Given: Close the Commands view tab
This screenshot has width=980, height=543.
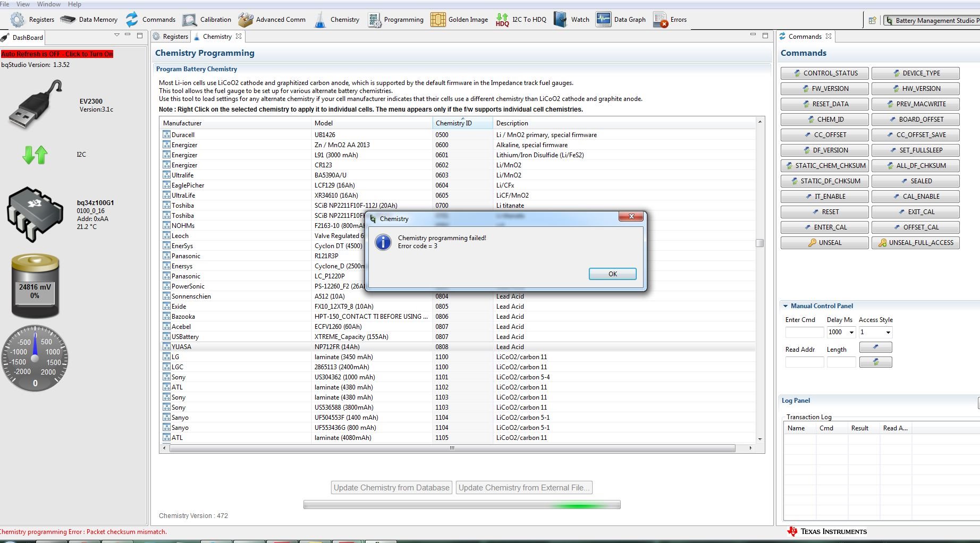Looking at the screenshot, I should point(829,37).
